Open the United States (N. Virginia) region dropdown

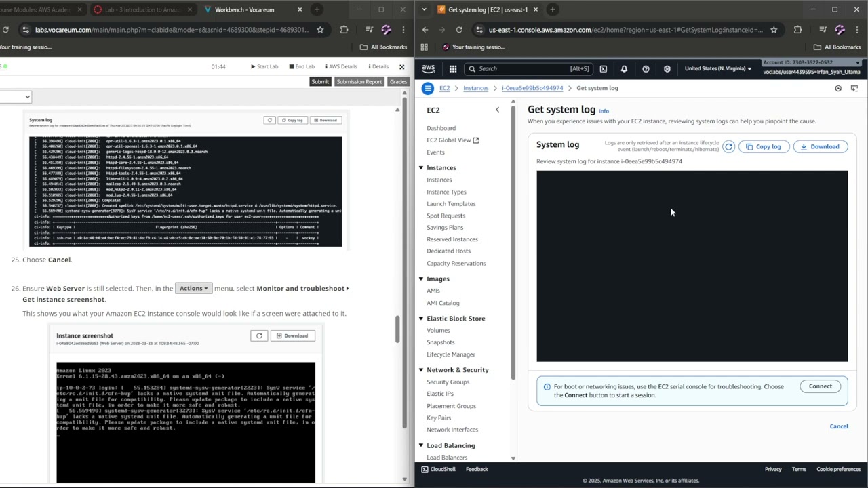tap(717, 68)
